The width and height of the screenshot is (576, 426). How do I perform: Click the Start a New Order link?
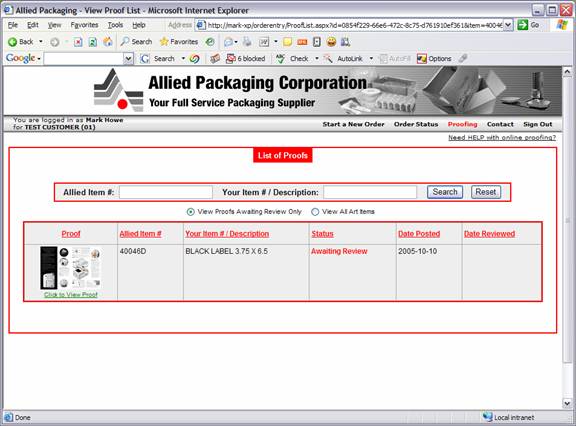[x=353, y=124]
